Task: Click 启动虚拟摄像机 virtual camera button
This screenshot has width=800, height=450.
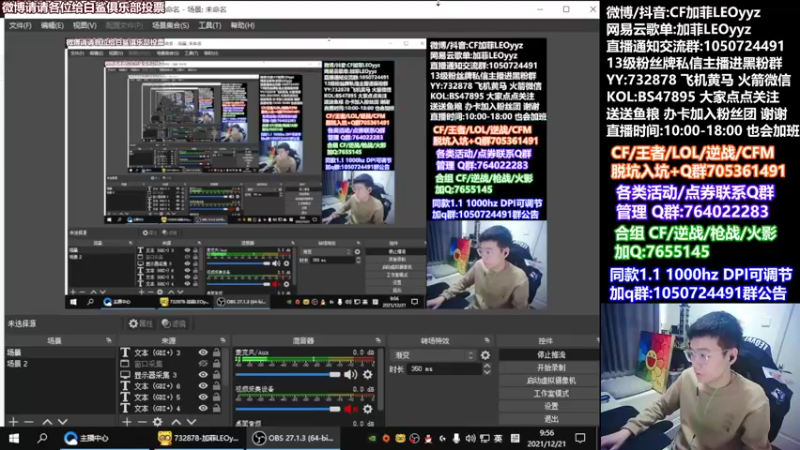Action: pyautogui.click(x=551, y=381)
